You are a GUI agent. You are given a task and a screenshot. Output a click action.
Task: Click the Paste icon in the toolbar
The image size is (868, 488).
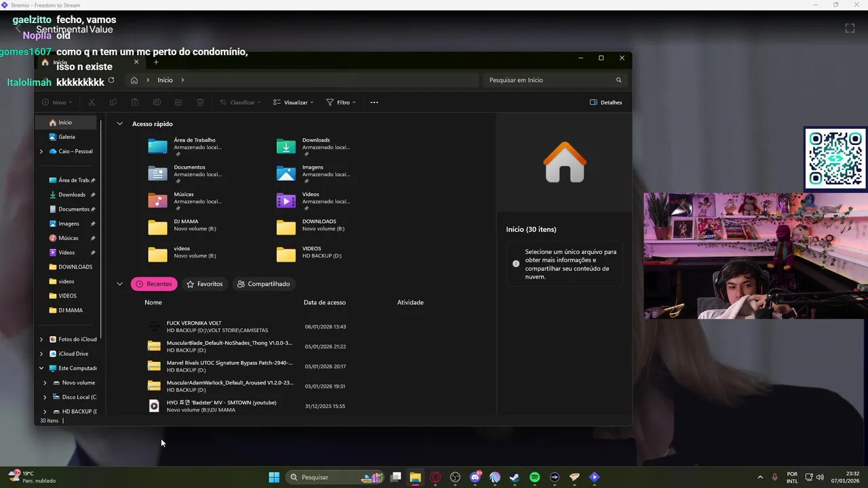[x=135, y=102]
